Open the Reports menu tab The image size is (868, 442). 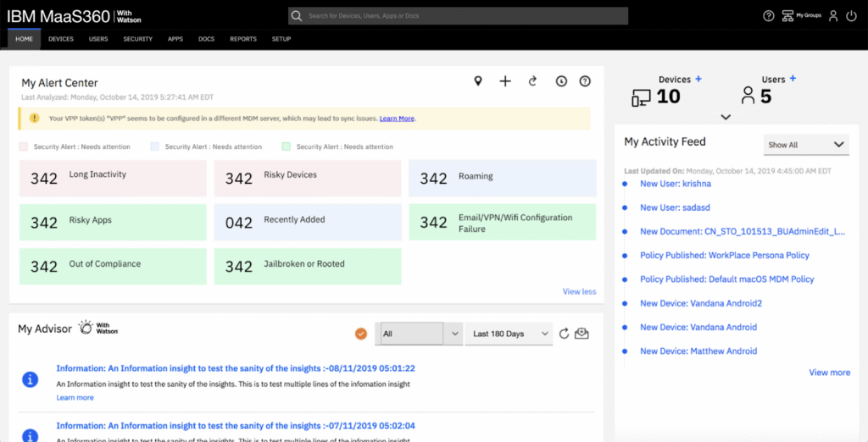(x=243, y=39)
